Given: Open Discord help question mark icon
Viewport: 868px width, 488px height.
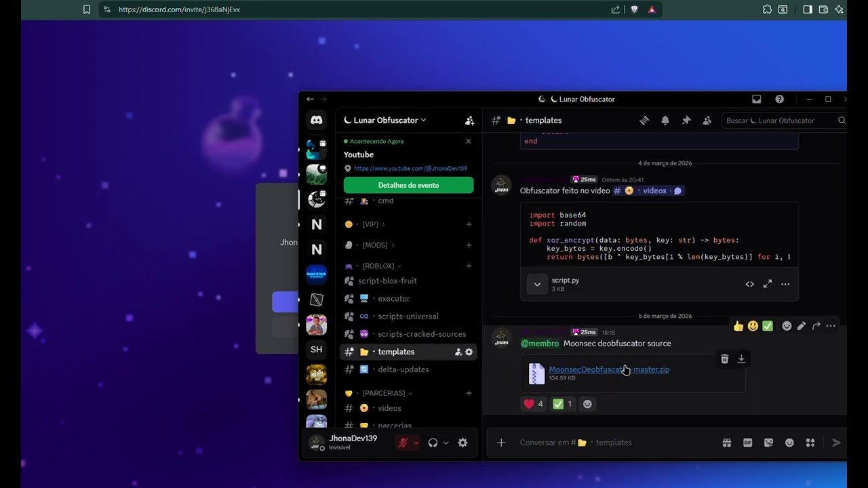Looking at the screenshot, I should point(780,99).
